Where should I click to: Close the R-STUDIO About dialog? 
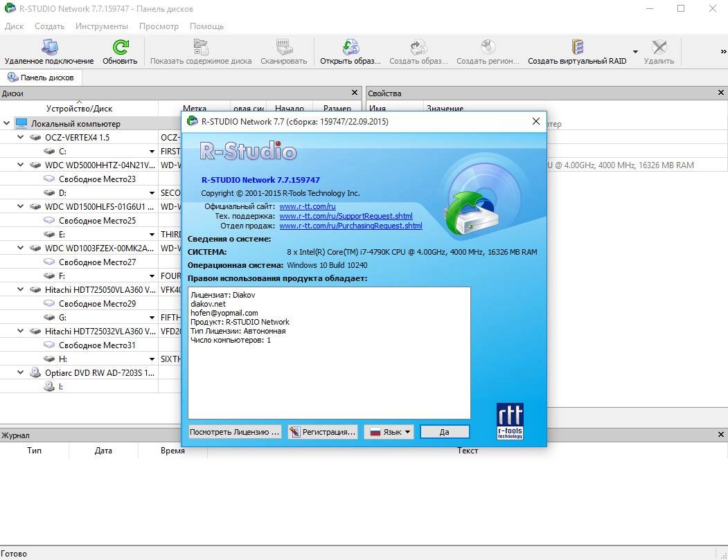[x=536, y=121]
